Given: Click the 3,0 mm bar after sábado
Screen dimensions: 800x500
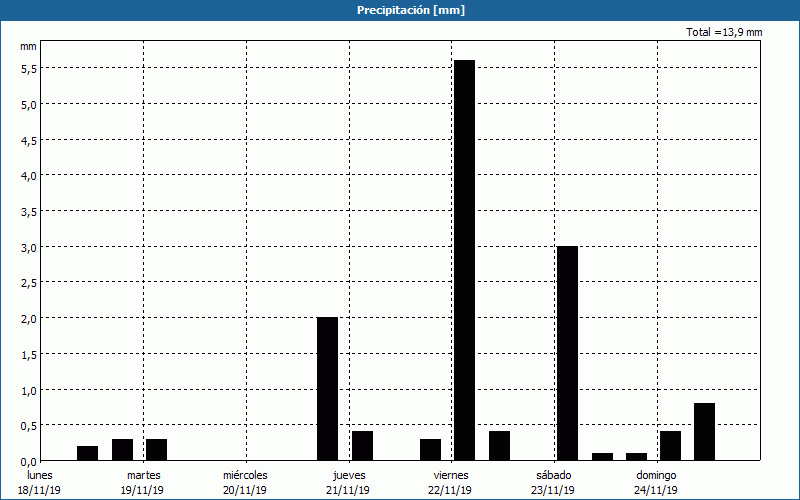Looking at the screenshot, I should (567, 353).
